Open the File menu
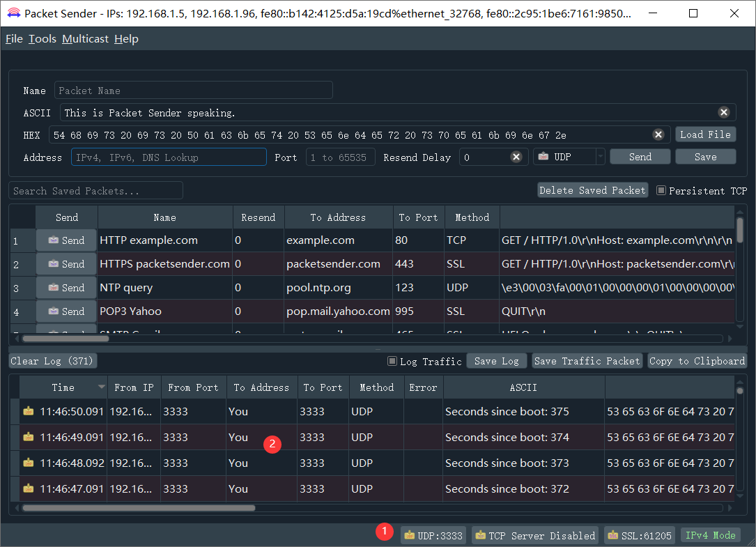 click(x=14, y=38)
